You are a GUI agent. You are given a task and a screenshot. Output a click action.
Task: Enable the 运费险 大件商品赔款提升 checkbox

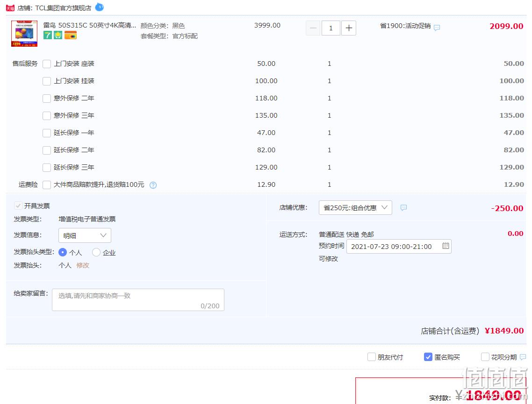(x=47, y=184)
